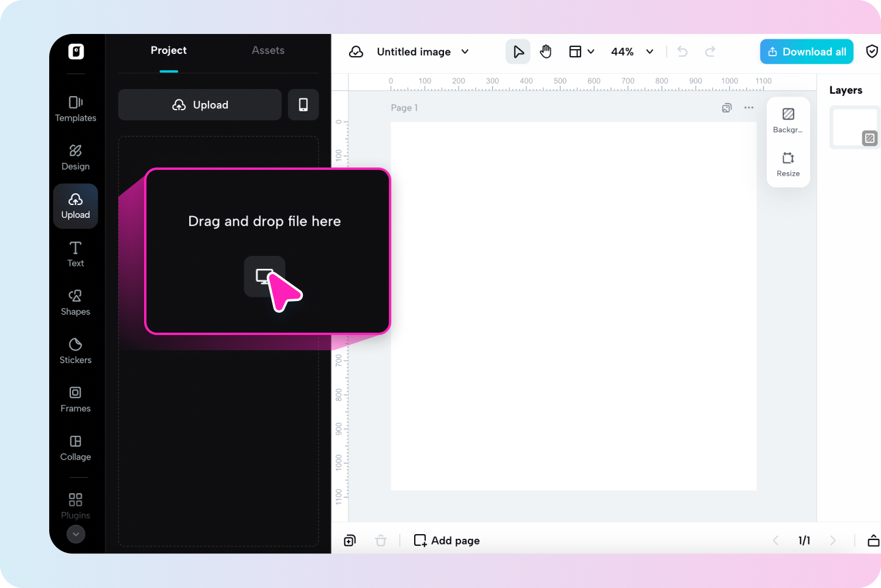Viewport: 881px width, 588px height.
Task: Open the 44% zoom dropdown
Action: click(632, 52)
